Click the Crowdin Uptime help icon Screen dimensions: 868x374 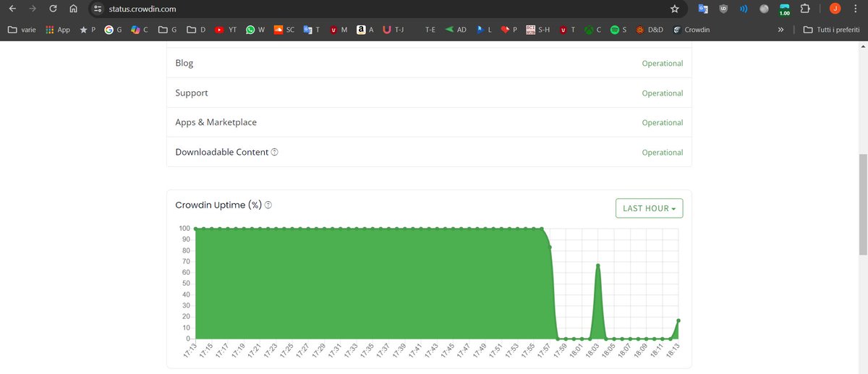pos(268,205)
